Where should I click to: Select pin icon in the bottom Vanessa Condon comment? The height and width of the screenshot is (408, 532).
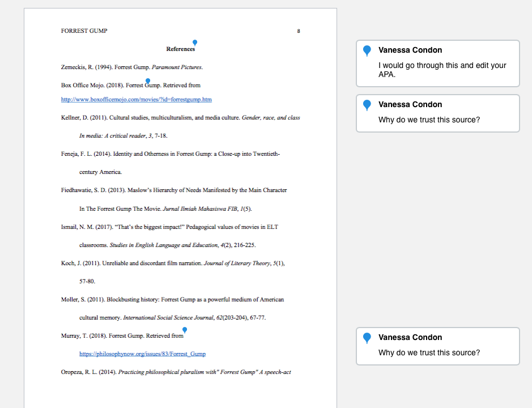(x=367, y=338)
